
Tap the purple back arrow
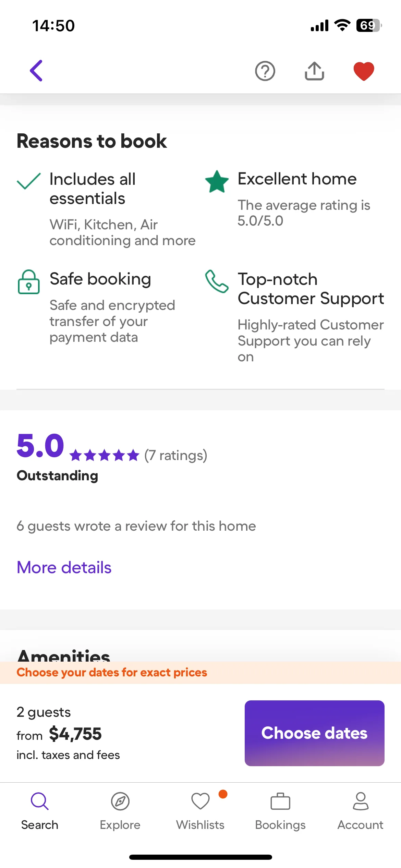pyautogui.click(x=36, y=71)
